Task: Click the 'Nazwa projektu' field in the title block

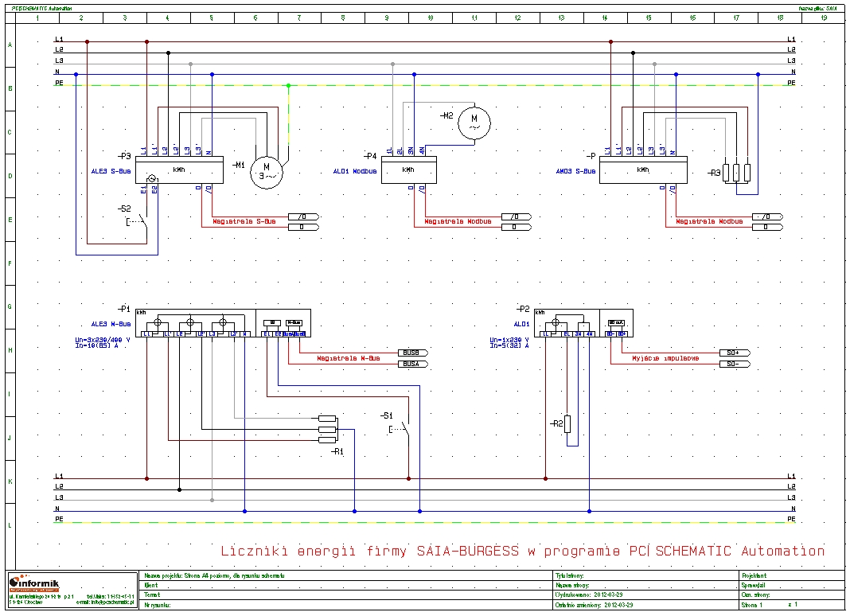Action: coord(346,575)
